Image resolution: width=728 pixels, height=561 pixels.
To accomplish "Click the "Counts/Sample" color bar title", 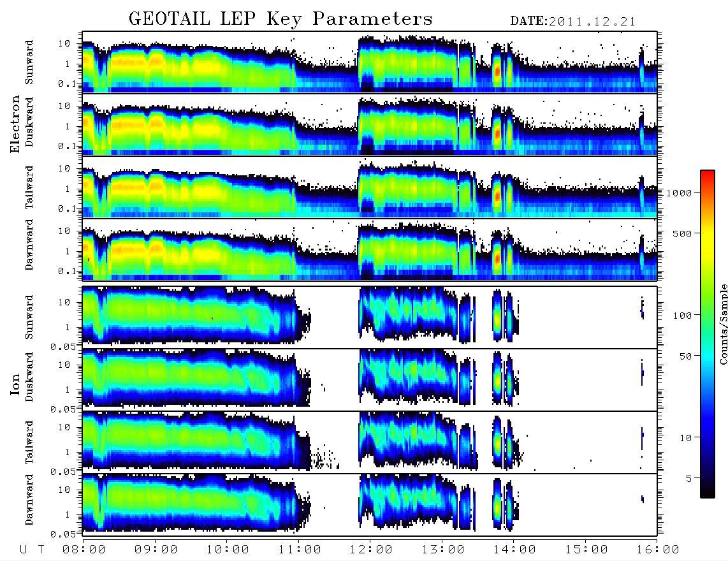I will click(723, 324).
